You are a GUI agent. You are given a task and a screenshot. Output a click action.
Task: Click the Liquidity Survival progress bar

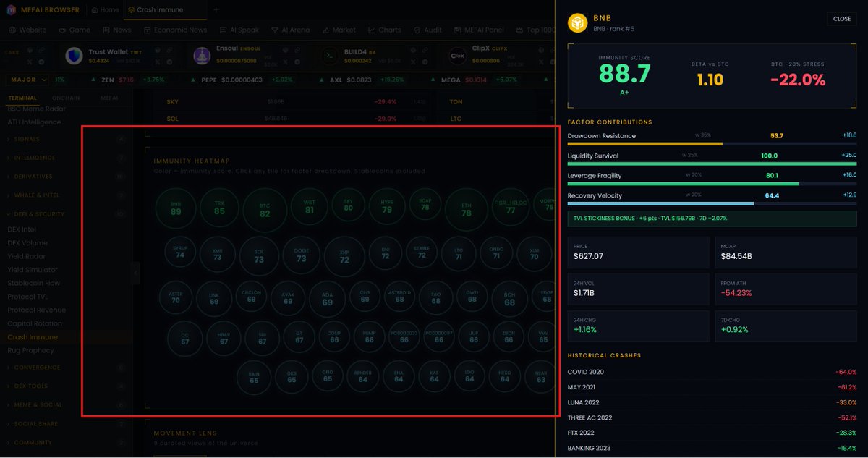point(712,164)
